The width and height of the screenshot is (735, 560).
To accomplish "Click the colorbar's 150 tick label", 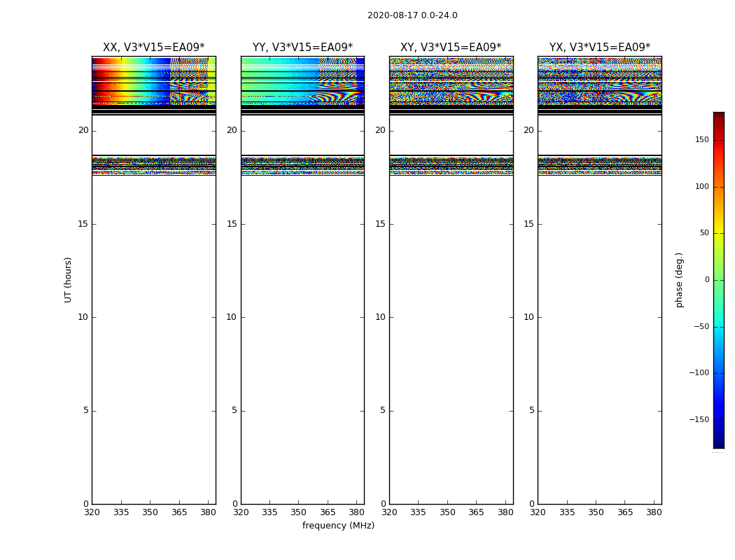I will pyautogui.click(x=701, y=140).
